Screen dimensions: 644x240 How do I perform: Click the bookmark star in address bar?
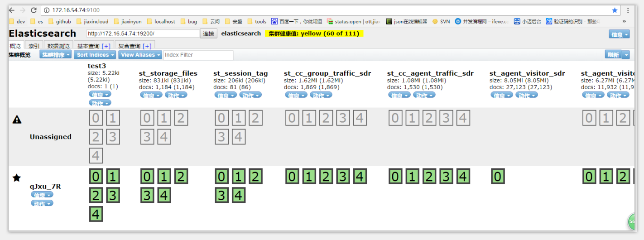(615, 10)
